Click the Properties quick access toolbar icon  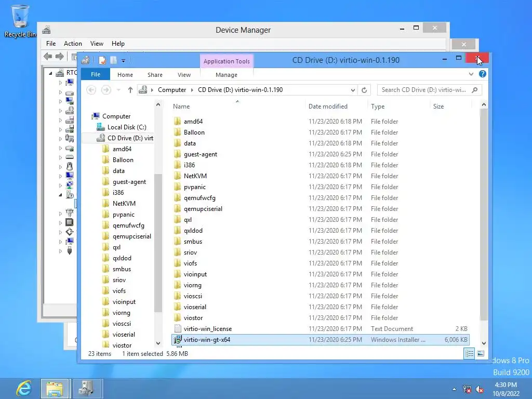point(102,60)
